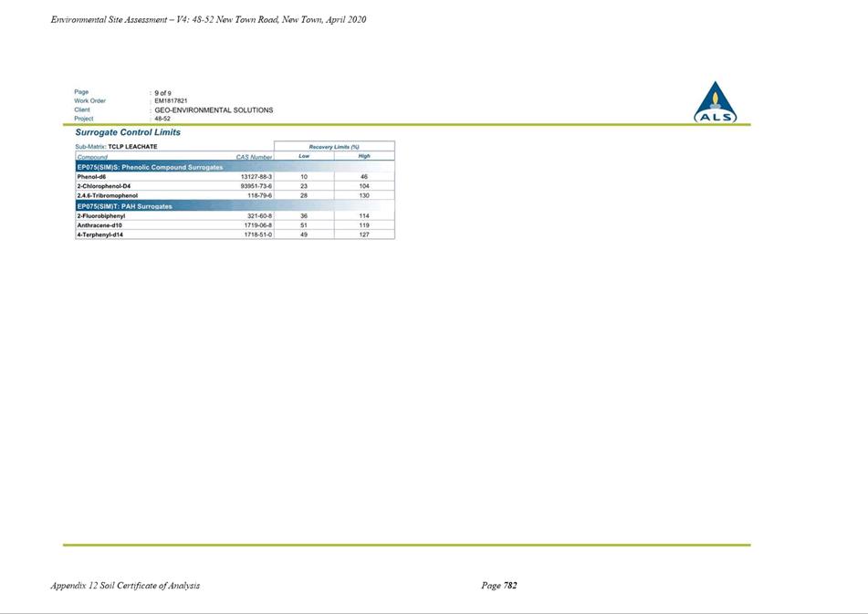Select the 'Surrogate Control Limits' heading
Image resolution: width=868 pixels, height=614 pixels.
(x=128, y=133)
